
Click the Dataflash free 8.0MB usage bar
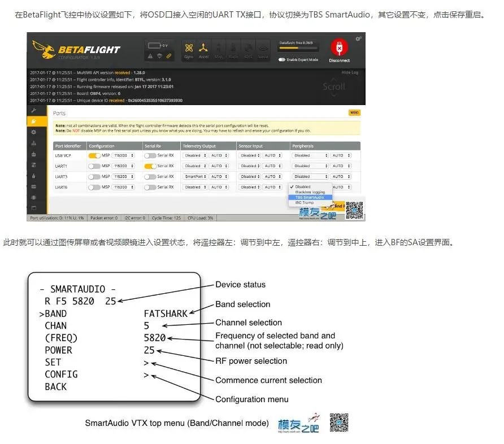[x=298, y=48]
